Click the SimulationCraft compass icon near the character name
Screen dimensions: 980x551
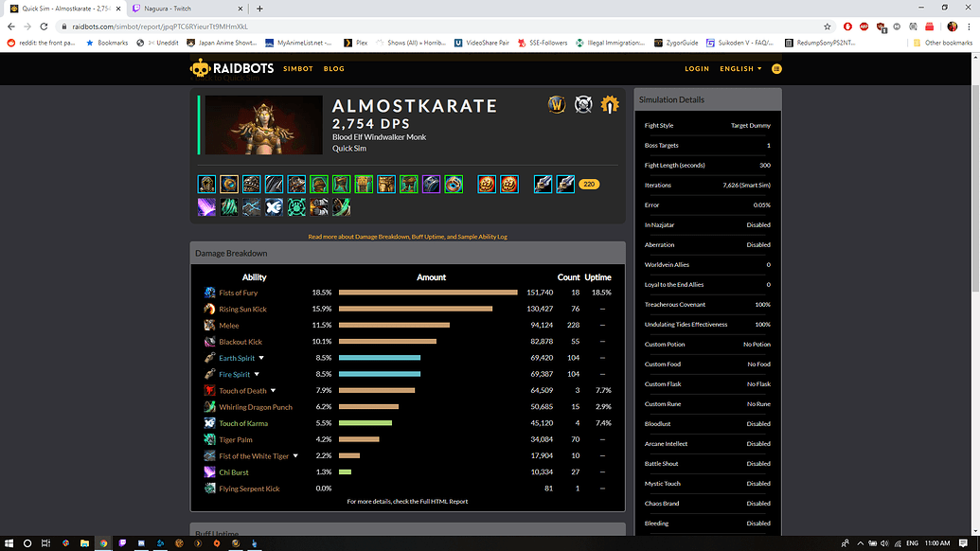pyautogui.click(x=584, y=104)
